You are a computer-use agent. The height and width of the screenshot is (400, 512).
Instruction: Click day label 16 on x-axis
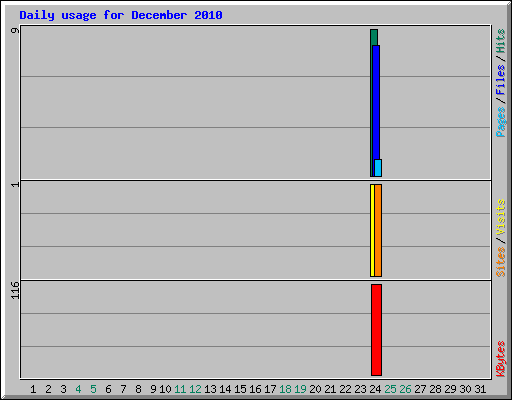255,389
